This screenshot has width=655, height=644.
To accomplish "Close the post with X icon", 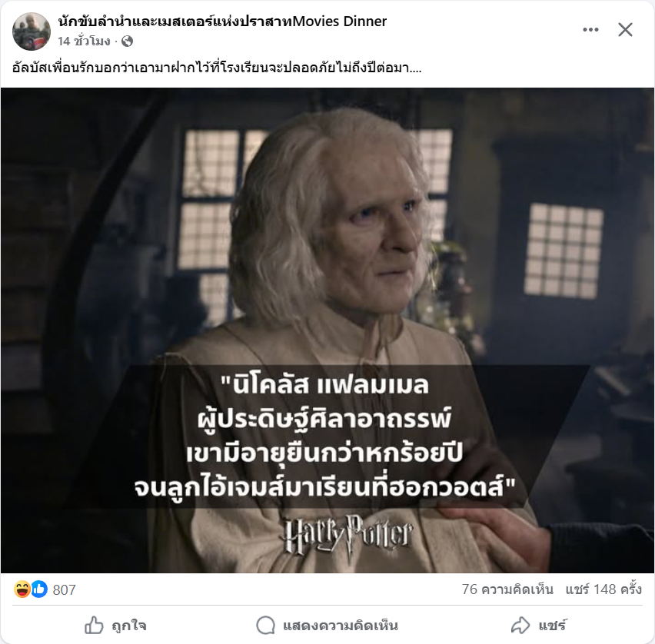I will click(625, 30).
